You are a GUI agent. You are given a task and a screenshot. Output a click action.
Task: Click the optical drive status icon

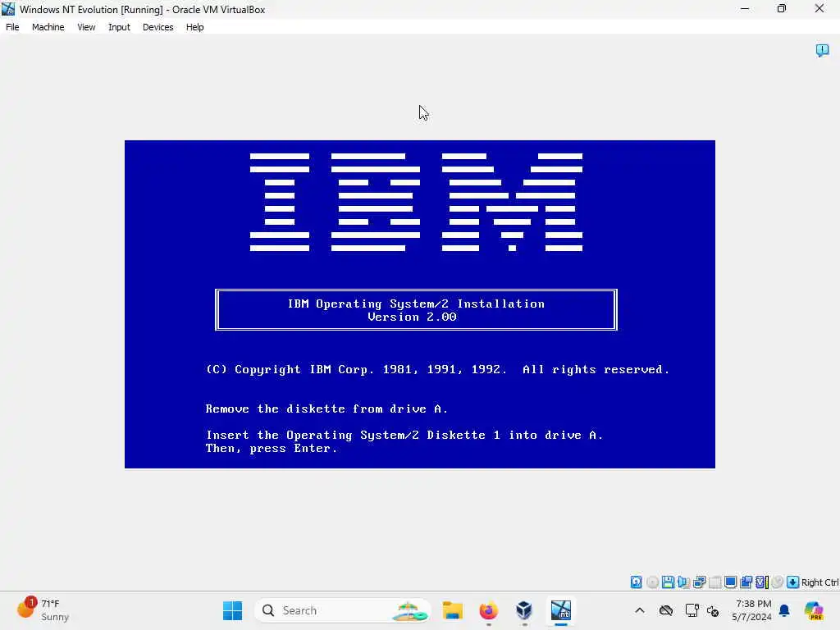coord(652,582)
